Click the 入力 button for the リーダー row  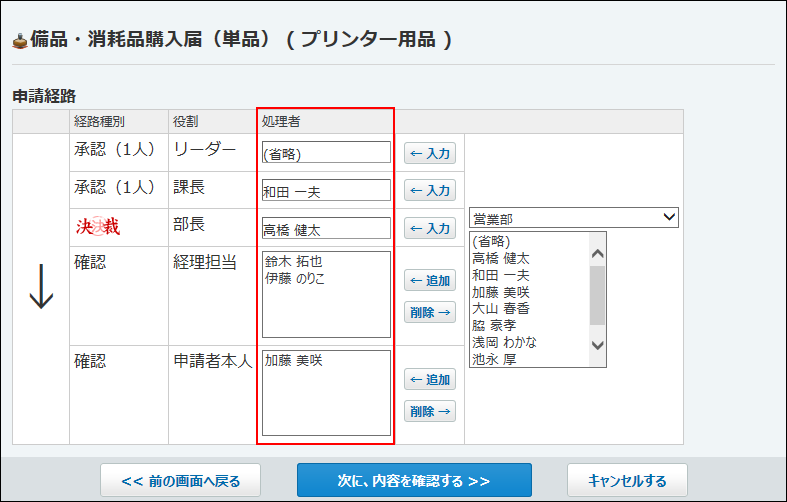pyautogui.click(x=430, y=153)
